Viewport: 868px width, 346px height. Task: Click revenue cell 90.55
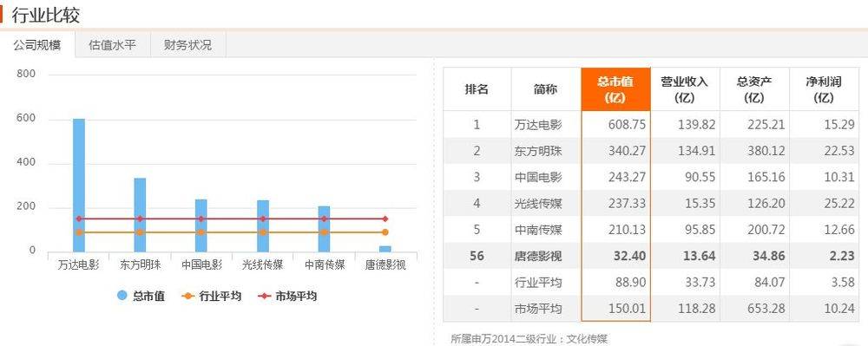700,178
